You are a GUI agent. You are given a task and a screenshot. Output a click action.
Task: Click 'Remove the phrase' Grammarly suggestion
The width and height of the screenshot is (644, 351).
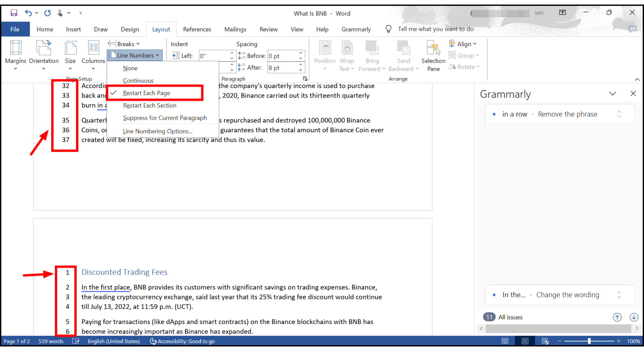click(x=567, y=114)
